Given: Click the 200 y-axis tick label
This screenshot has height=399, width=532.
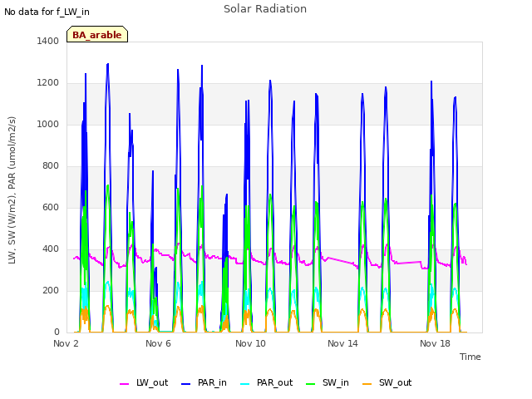Looking at the screenshot, I should tap(51, 290).
